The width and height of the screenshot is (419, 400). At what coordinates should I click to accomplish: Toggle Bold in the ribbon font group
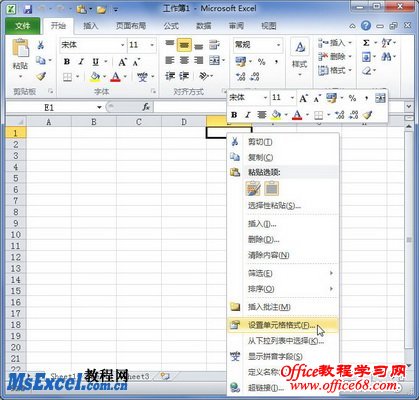pyautogui.click(x=67, y=62)
